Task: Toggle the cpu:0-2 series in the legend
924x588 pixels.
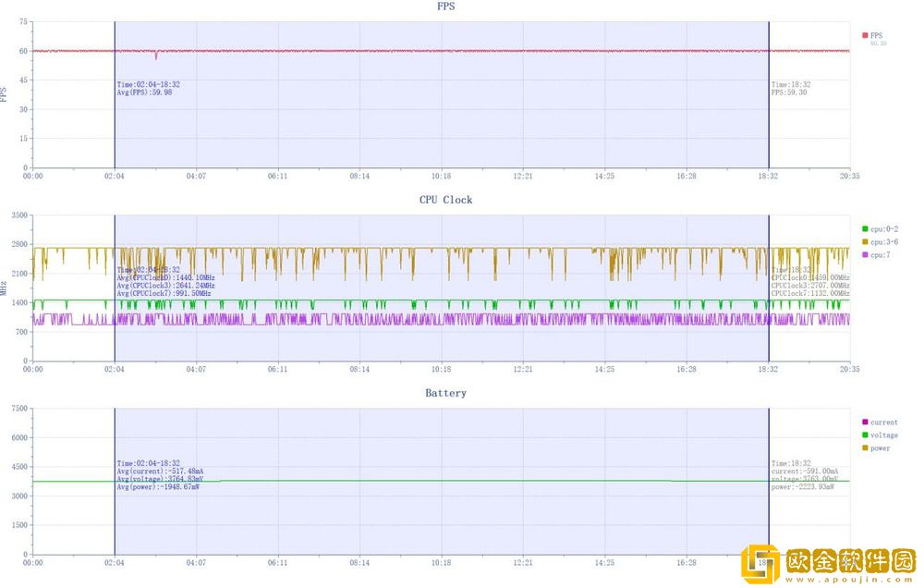Action: 865,228
